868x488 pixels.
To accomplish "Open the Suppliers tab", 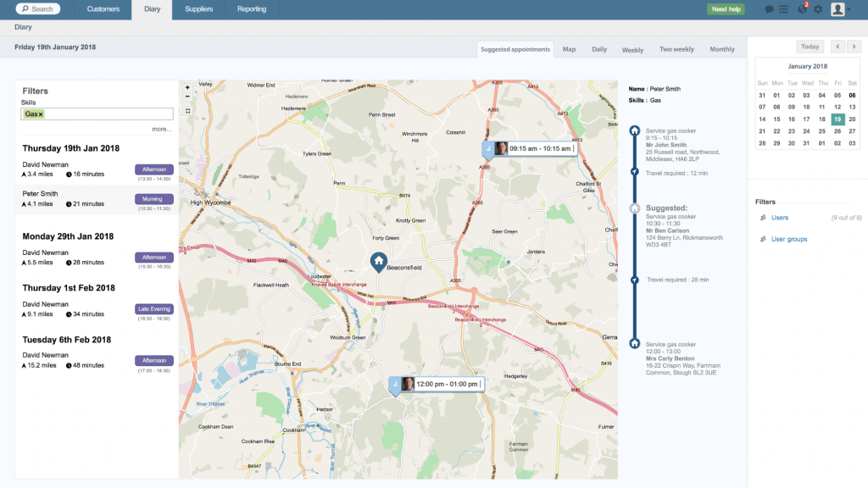I will pyautogui.click(x=198, y=9).
